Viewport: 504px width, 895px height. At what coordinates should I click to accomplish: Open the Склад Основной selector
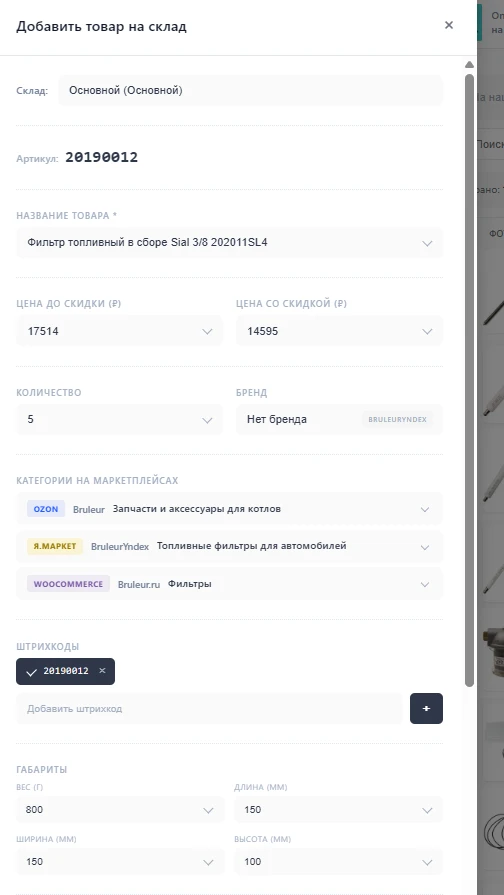click(251, 90)
